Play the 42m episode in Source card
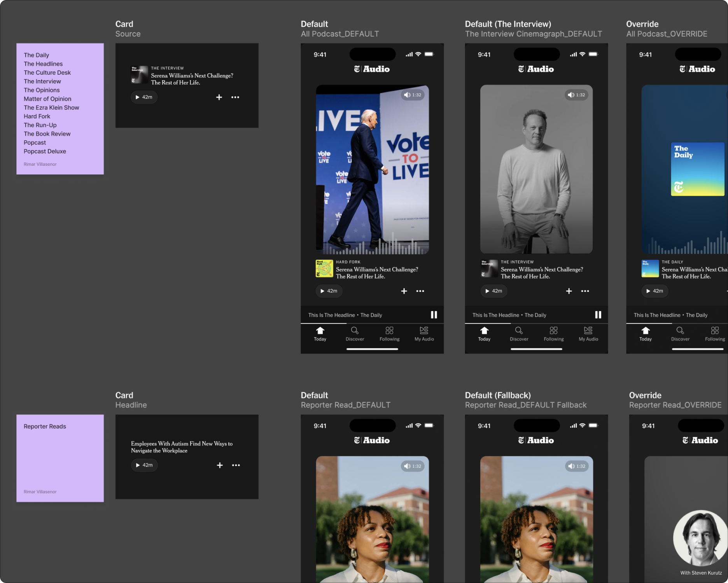 click(x=144, y=97)
